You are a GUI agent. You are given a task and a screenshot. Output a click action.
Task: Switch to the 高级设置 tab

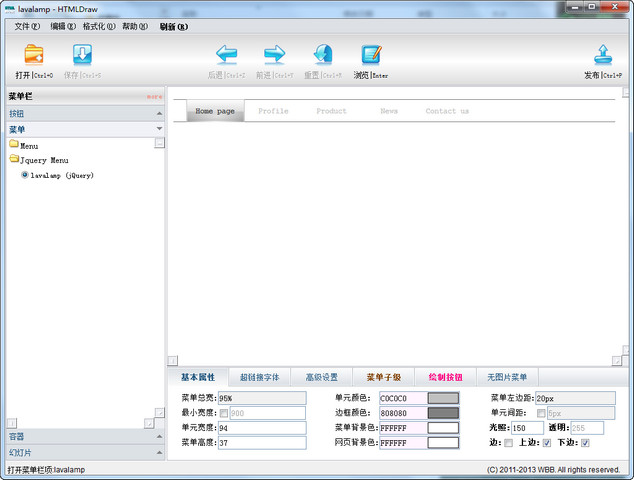coord(321,377)
